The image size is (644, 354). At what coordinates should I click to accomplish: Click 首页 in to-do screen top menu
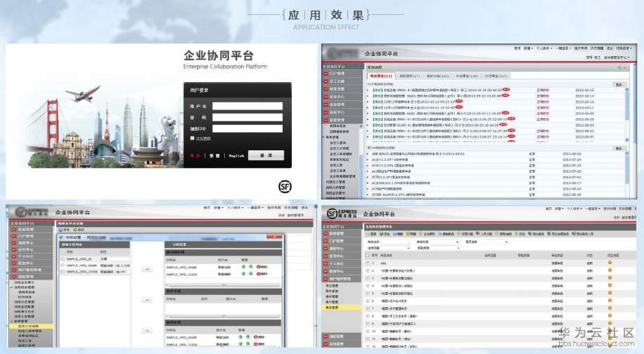pyautogui.click(x=517, y=48)
